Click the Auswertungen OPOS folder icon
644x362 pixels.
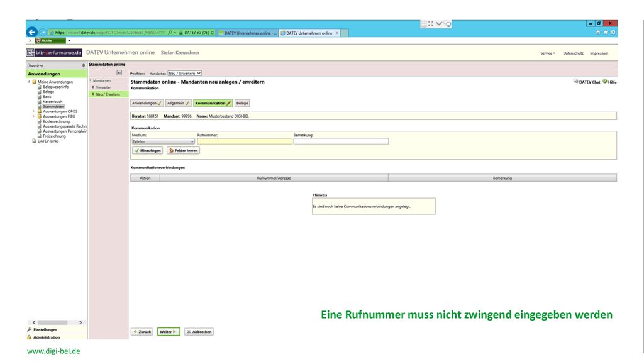click(40, 111)
